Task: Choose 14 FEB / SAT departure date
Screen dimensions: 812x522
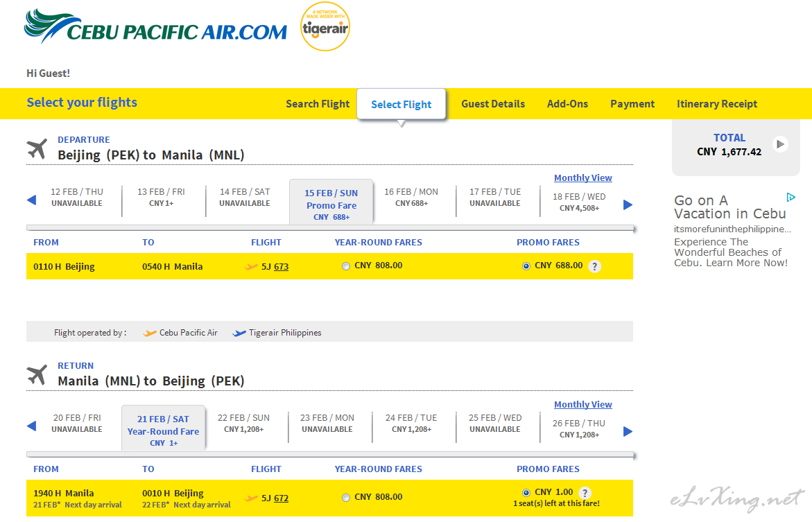Action: tap(245, 198)
